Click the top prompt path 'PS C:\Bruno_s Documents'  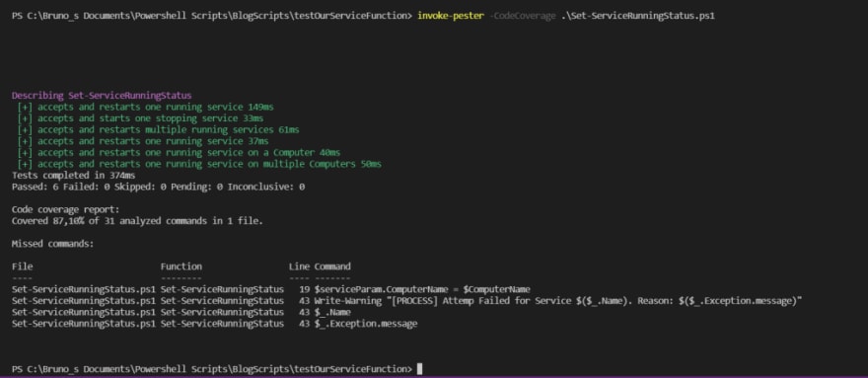point(211,16)
